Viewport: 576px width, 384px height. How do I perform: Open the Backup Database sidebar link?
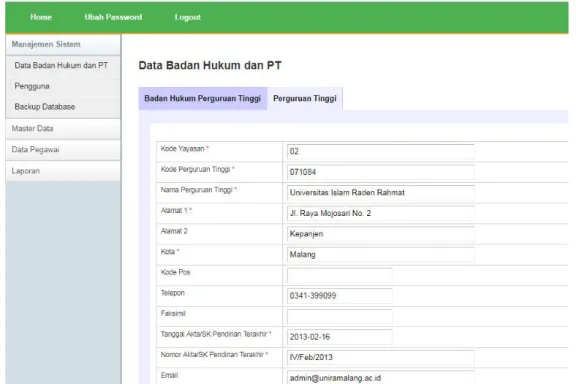point(45,107)
